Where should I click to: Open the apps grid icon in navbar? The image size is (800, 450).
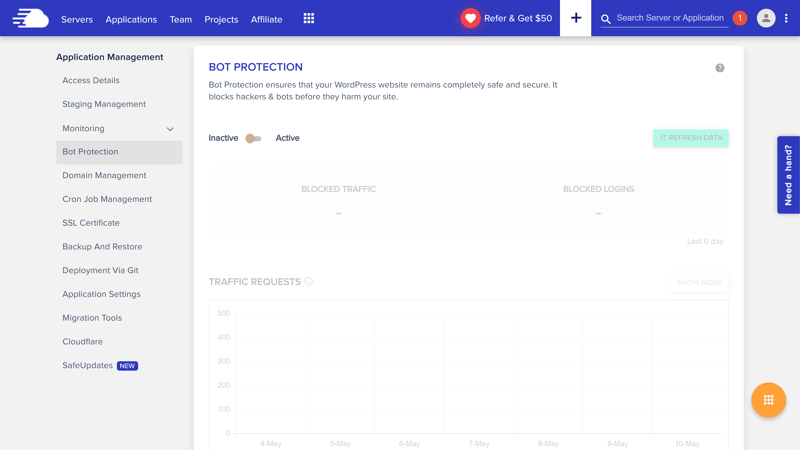tap(309, 18)
